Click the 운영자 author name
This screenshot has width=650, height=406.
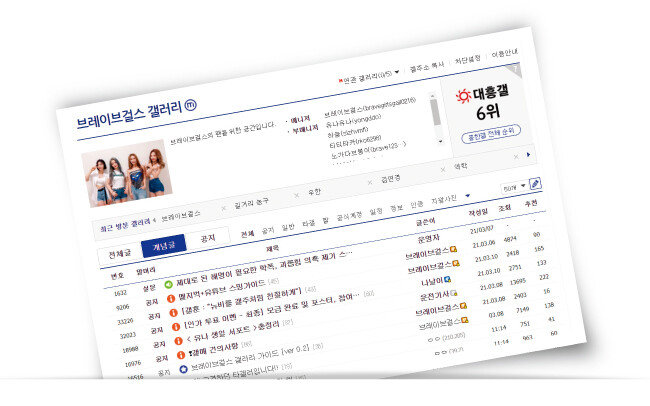pyautogui.click(x=428, y=239)
